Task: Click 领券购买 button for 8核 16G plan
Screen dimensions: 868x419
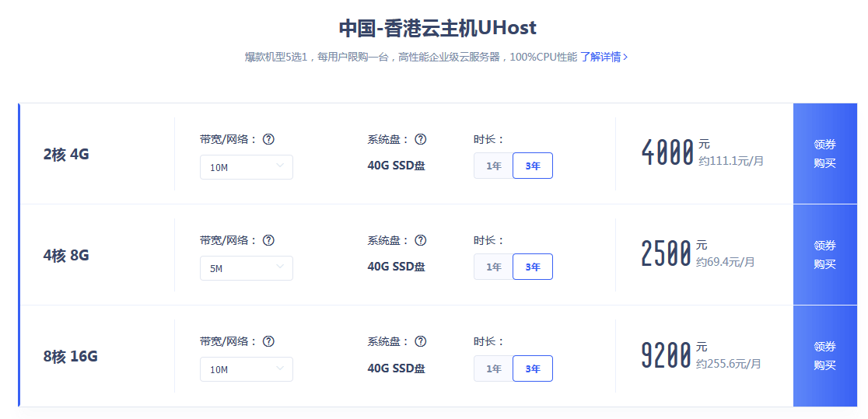Action: click(x=824, y=356)
